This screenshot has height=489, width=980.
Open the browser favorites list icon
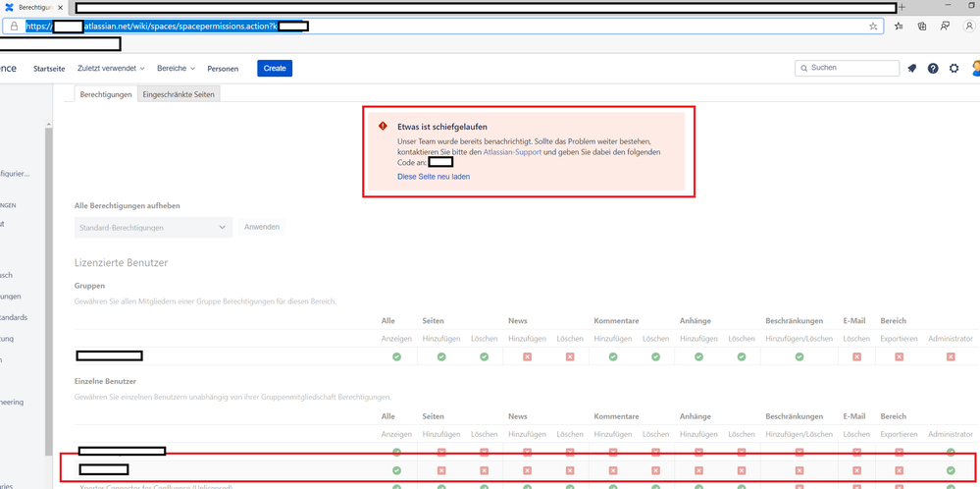tap(899, 27)
